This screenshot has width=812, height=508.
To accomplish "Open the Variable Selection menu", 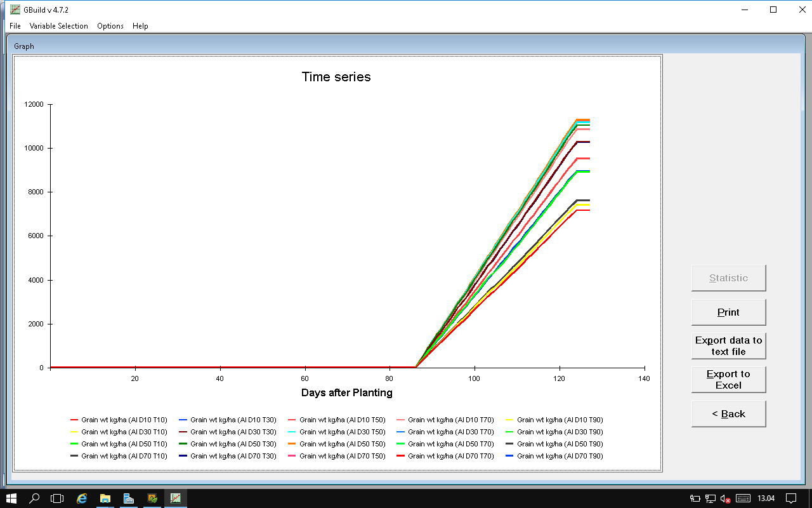I will coord(58,26).
